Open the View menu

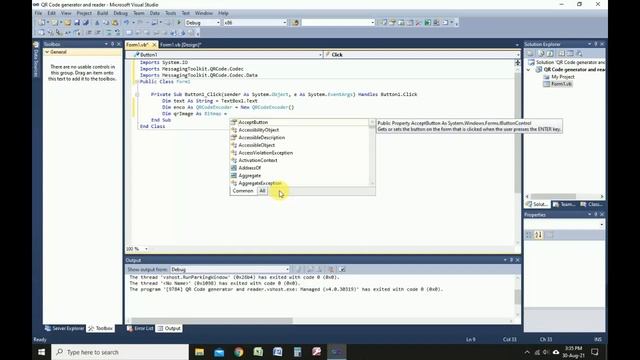click(x=66, y=13)
